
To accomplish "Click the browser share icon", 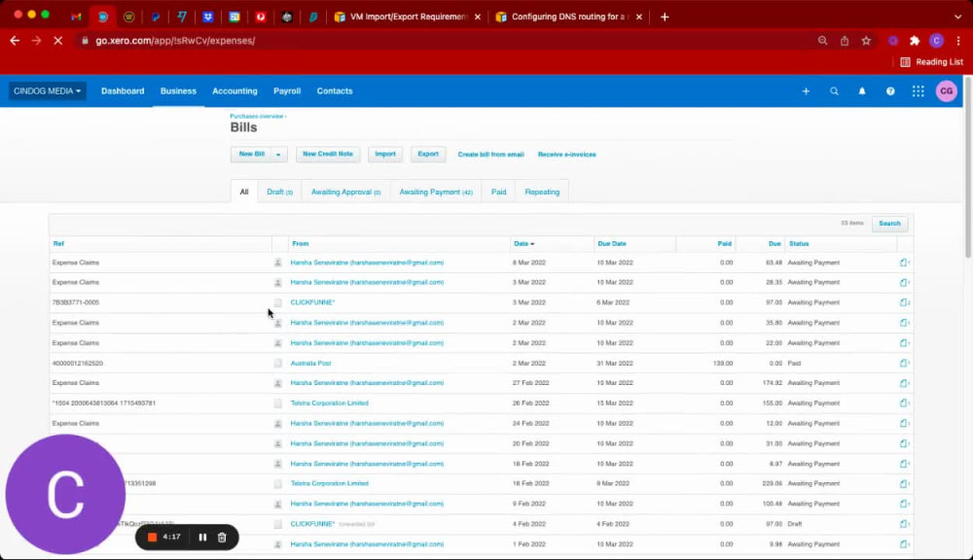I will coord(845,40).
